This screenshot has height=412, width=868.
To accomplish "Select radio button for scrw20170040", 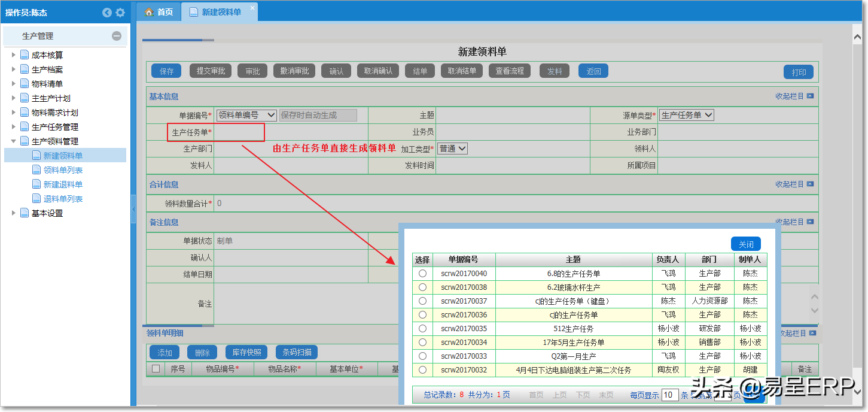I will [422, 274].
